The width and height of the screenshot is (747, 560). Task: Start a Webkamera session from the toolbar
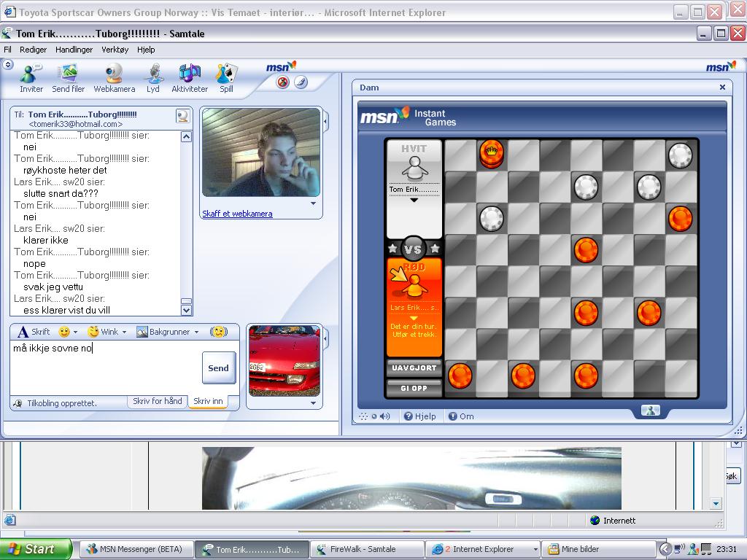point(115,78)
